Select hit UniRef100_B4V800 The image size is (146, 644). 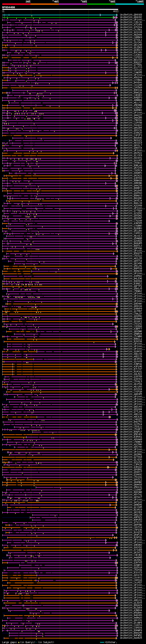131,82
